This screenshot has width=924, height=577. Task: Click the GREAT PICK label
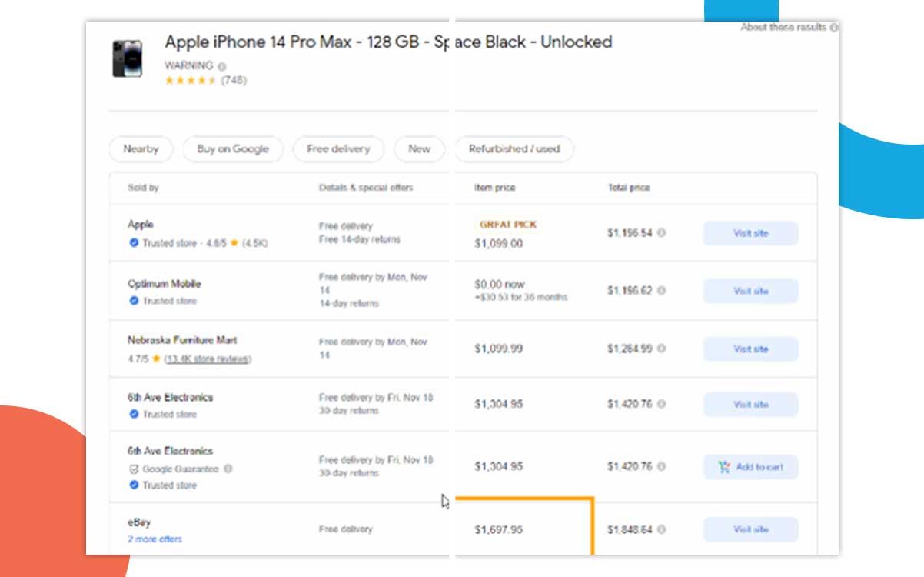[508, 225]
